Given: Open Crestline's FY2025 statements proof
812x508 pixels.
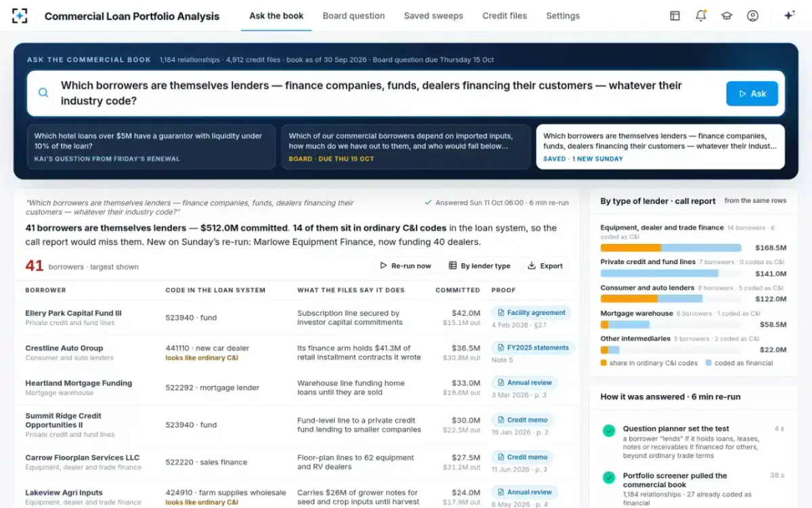Looking at the screenshot, I should point(533,348).
